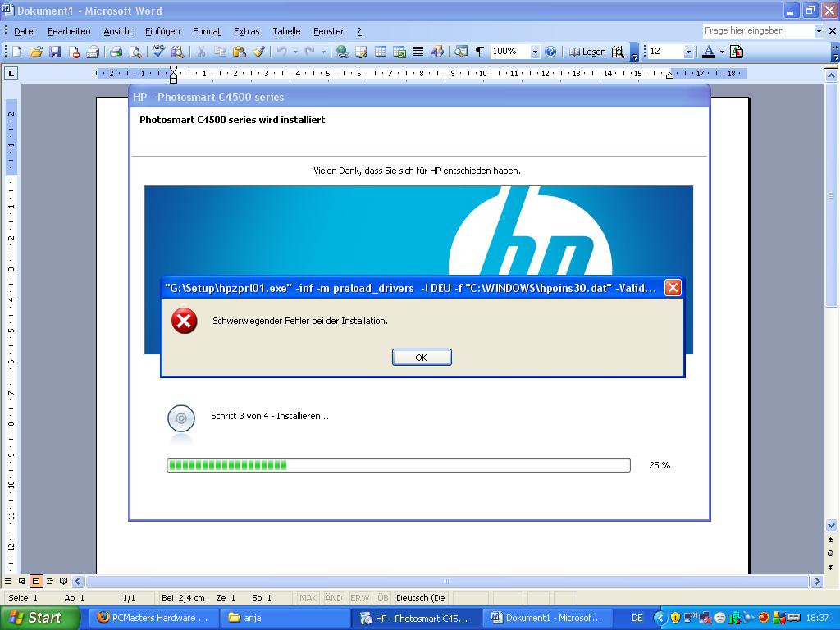Click the Format Painter brush icon

[x=258, y=52]
